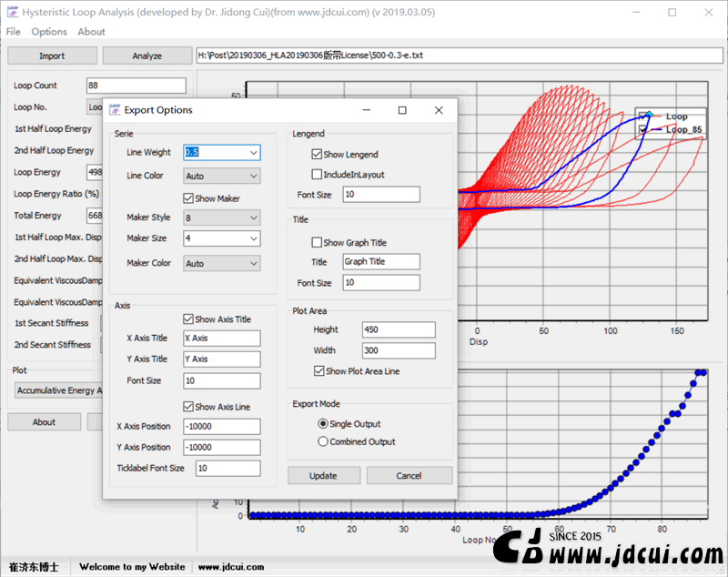Viewport: 728px width, 577px height.
Task: Open the Maker Size dropdown
Action: coord(254,238)
